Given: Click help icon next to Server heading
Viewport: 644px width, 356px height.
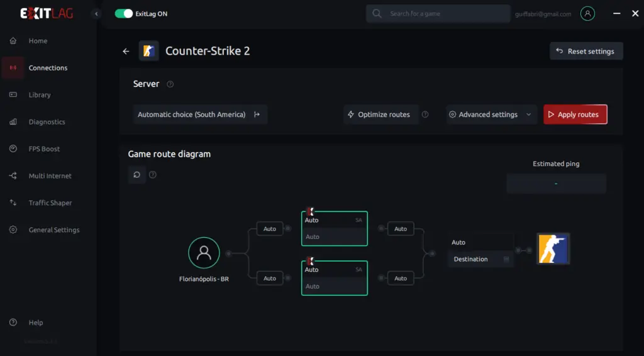Looking at the screenshot, I should (170, 84).
